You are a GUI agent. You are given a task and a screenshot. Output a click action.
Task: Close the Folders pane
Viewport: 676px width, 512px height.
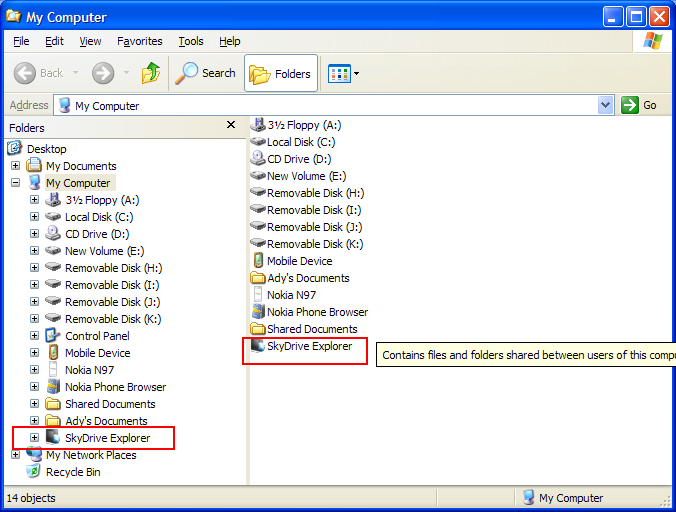coord(231,125)
